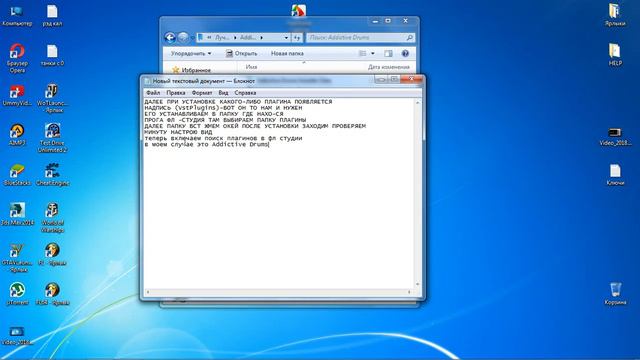Open the recent pages dropdown next to Forward
The height and width of the screenshot is (360, 640).
[192, 38]
